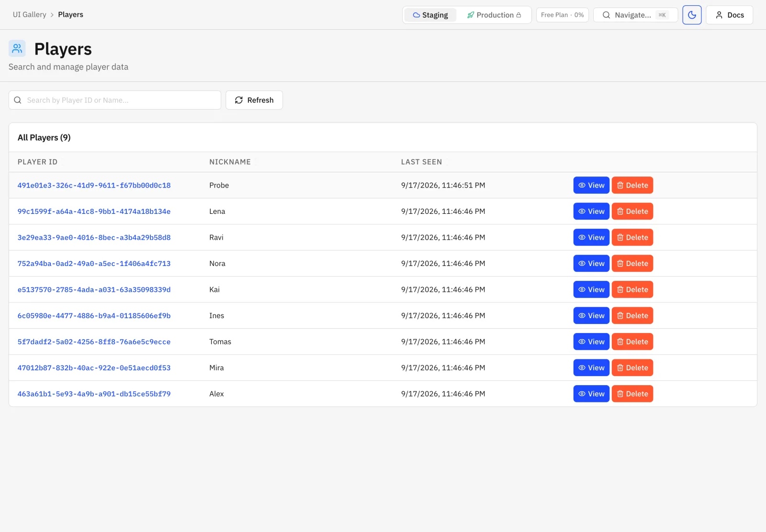Image resolution: width=766 pixels, height=532 pixels.
Task: Delete player Tomas
Action: [632, 342]
